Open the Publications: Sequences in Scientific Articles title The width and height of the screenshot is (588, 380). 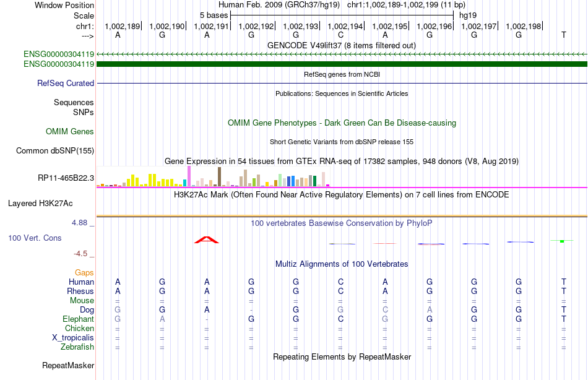pyautogui.click(x=342, y=93)
